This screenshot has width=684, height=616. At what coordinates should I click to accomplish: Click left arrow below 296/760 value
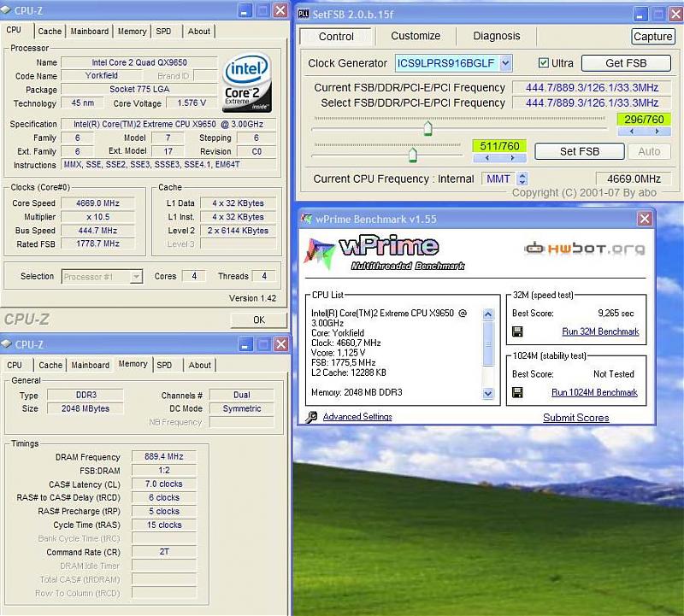tap(631, 132)
